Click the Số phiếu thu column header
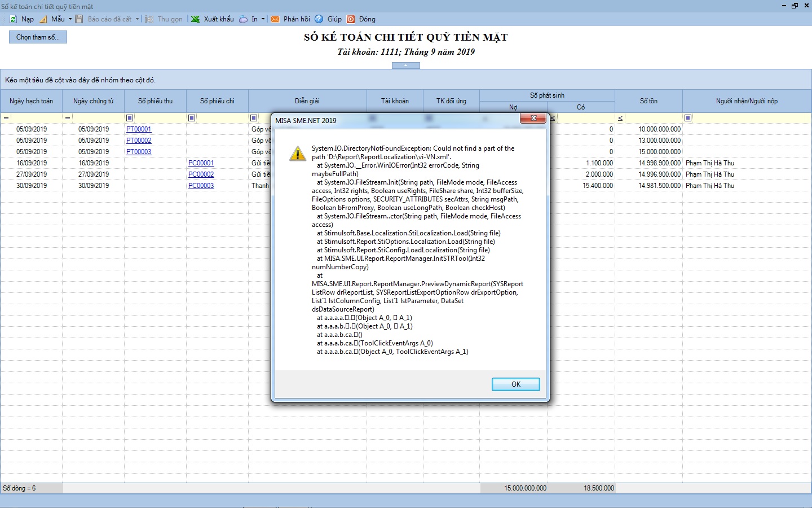The image size is (812, 508). click(155, 101)
